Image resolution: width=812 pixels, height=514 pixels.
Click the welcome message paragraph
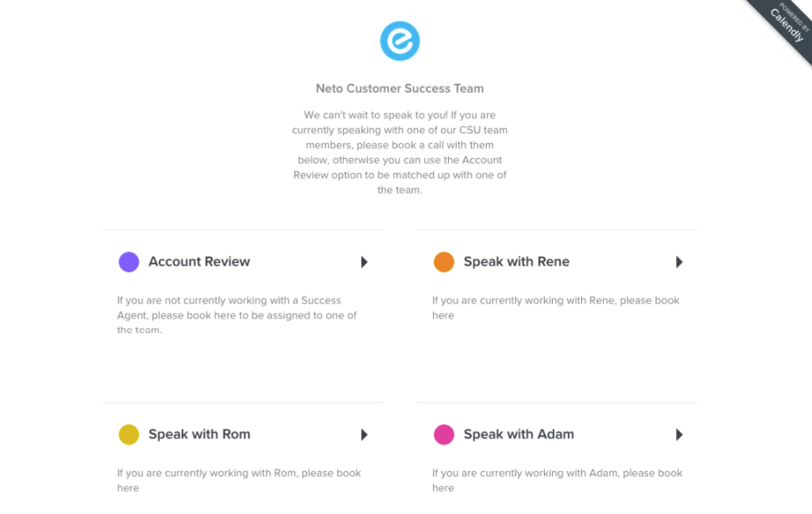[399, 153]
